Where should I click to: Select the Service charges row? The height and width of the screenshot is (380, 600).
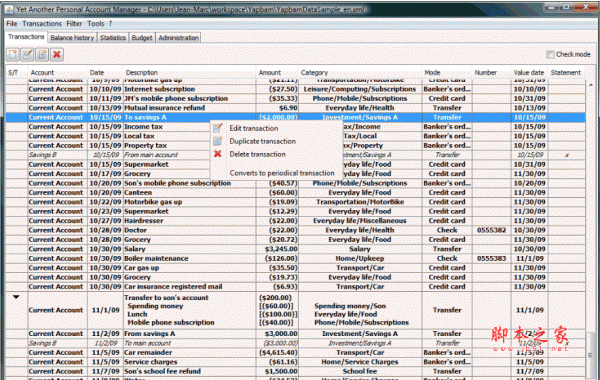pyautogui.click(x=295, y=362)
